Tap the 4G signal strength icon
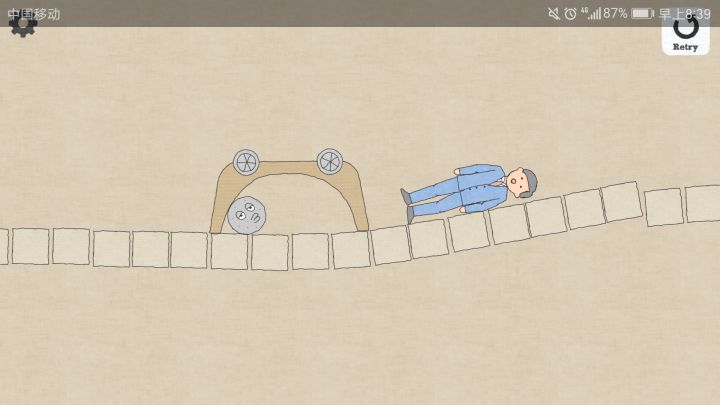The height and width of the screenshot is (405, 720). click(591, 13)
